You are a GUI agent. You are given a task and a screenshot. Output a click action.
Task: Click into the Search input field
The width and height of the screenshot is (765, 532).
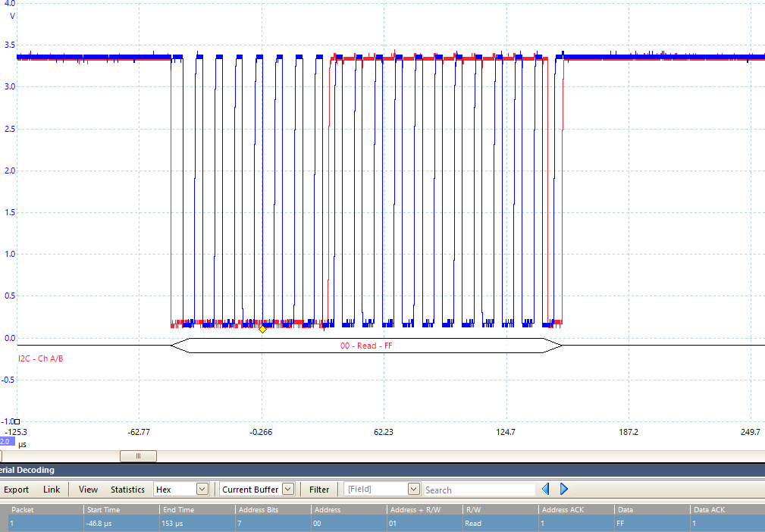click(x=479, y=490)
